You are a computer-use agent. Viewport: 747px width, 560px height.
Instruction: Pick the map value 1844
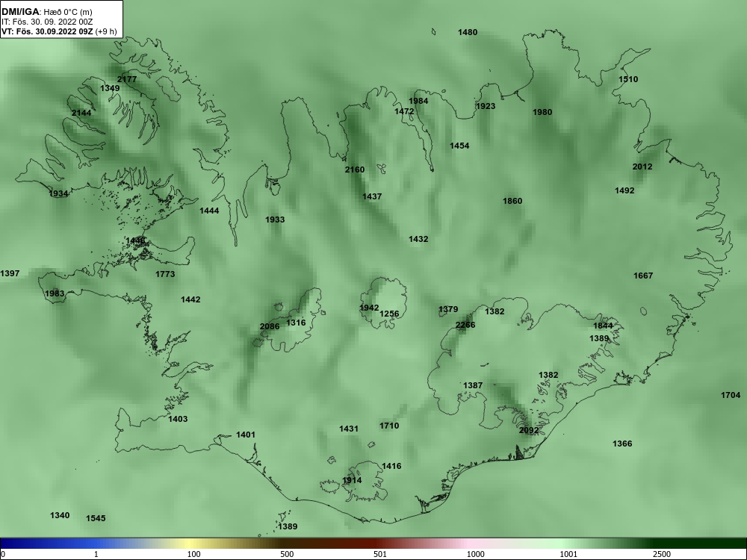(x=603, y=326)
